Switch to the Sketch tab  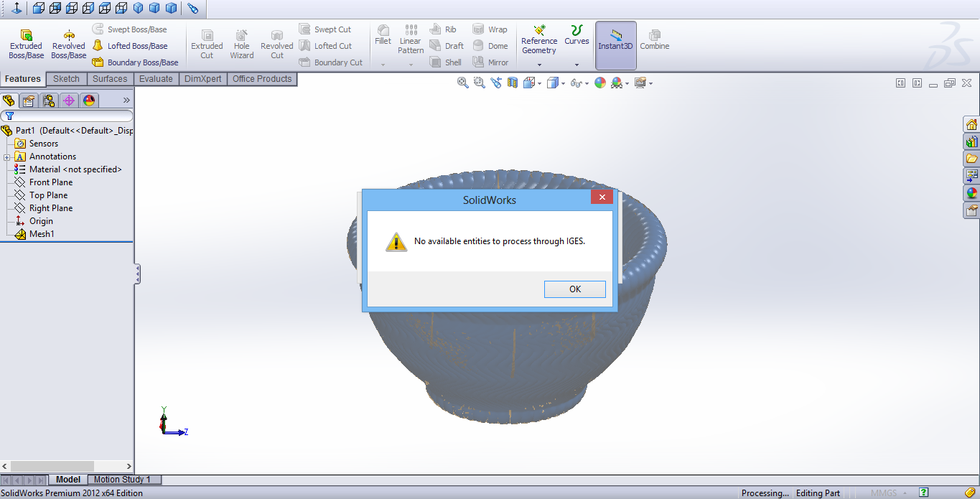[67, 79]
